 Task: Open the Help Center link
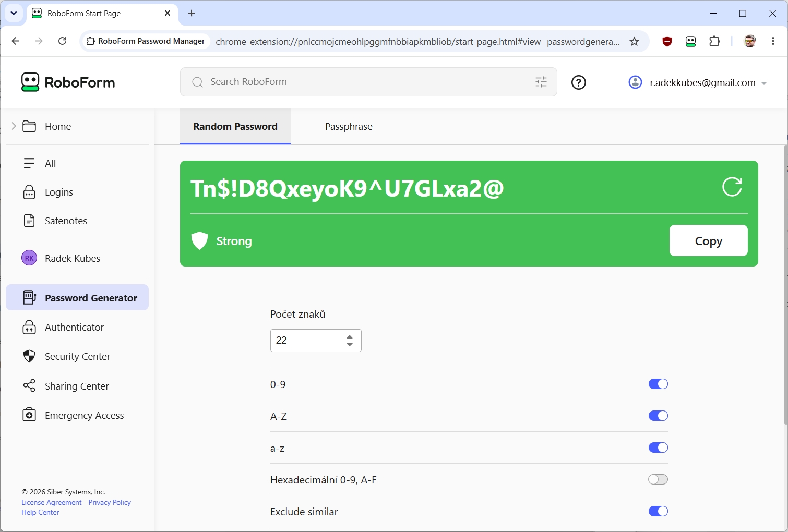40,512
